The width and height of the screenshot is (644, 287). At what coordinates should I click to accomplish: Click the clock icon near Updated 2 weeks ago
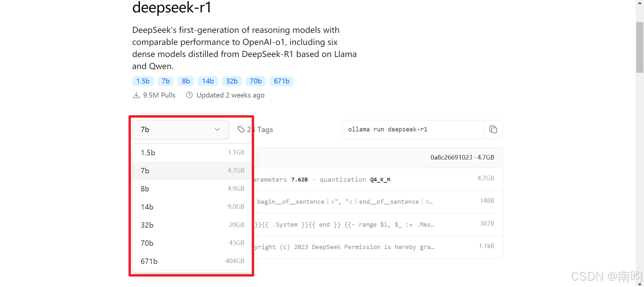(189, 95)
